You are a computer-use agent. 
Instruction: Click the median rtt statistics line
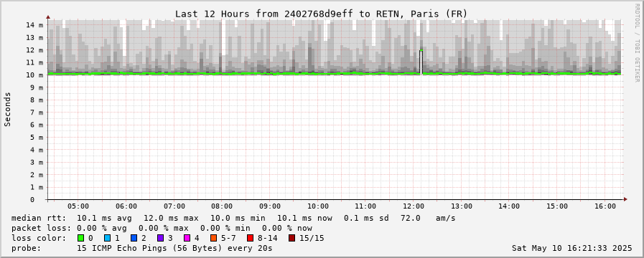[233, 218]
